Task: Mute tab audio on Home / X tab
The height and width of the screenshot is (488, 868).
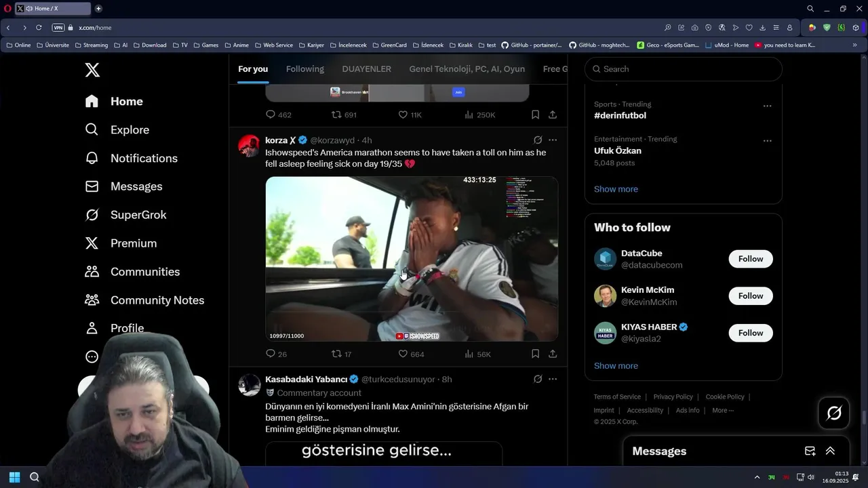Action: 29,9
